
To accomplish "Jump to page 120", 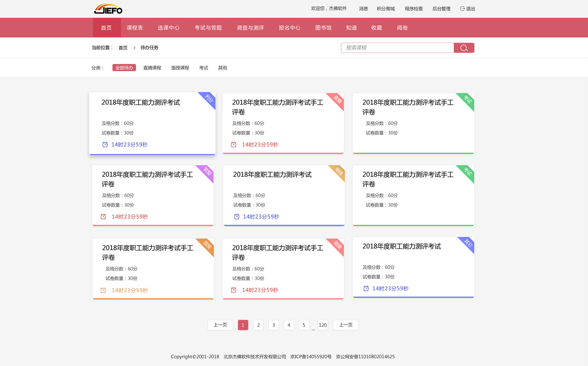I will pyautogui.click(x=323, y=325).
